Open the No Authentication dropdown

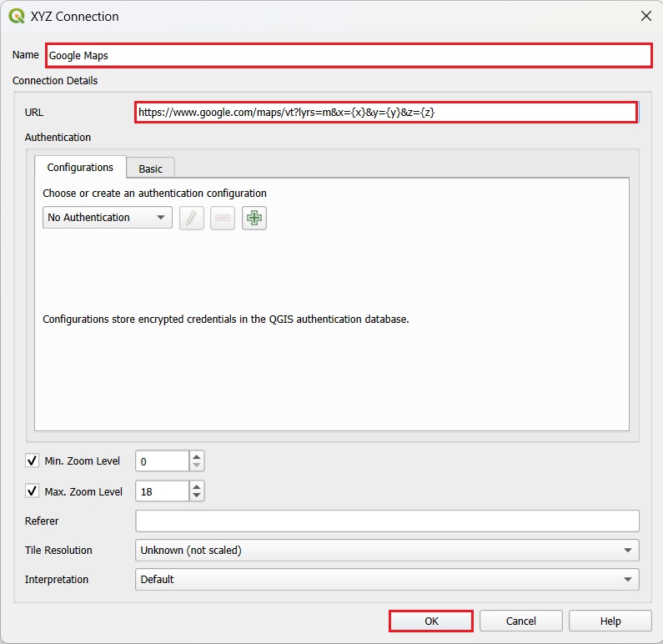coord(107,218)
